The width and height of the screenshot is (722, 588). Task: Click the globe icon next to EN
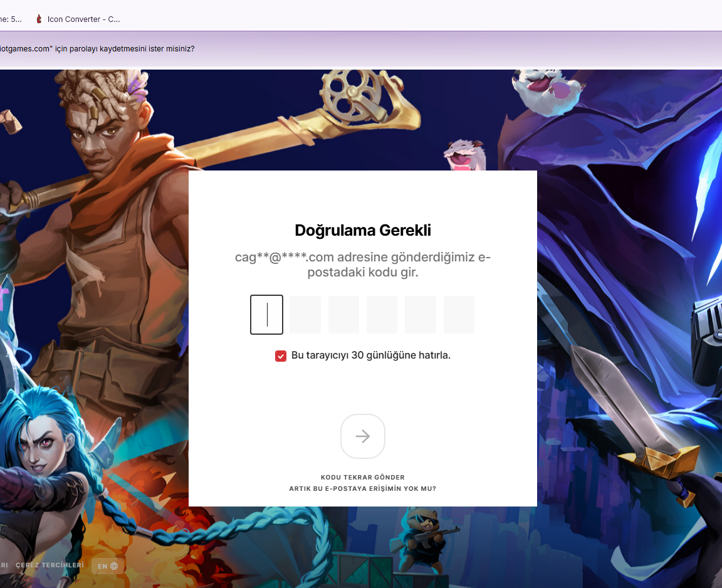tap(114, 566)
